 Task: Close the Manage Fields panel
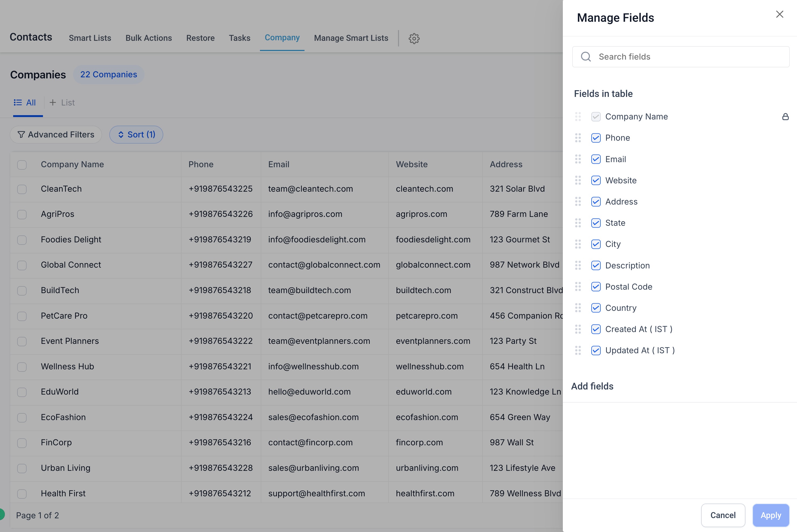pos(779,14)
